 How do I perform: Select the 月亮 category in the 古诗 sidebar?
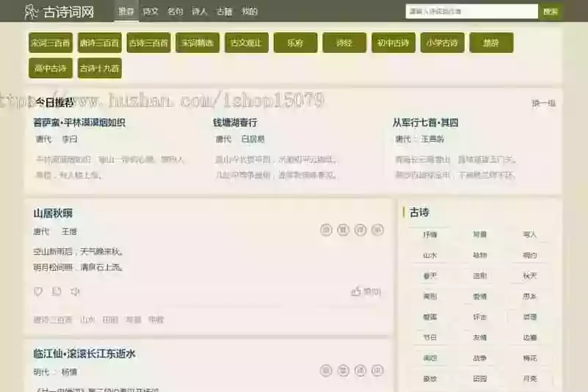click(x=530, y=379)
